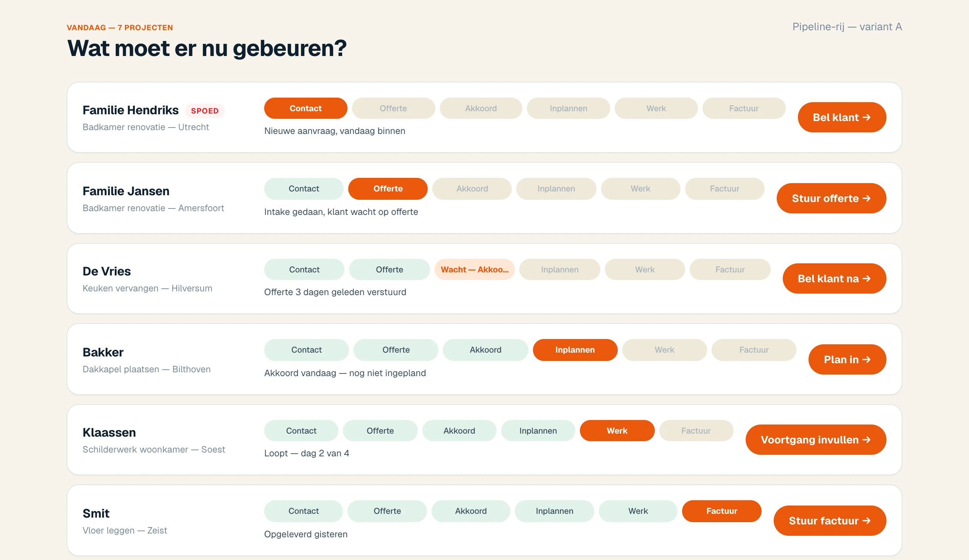Select the Akkoord stage in Familie Jansen row

click(472, 189)
